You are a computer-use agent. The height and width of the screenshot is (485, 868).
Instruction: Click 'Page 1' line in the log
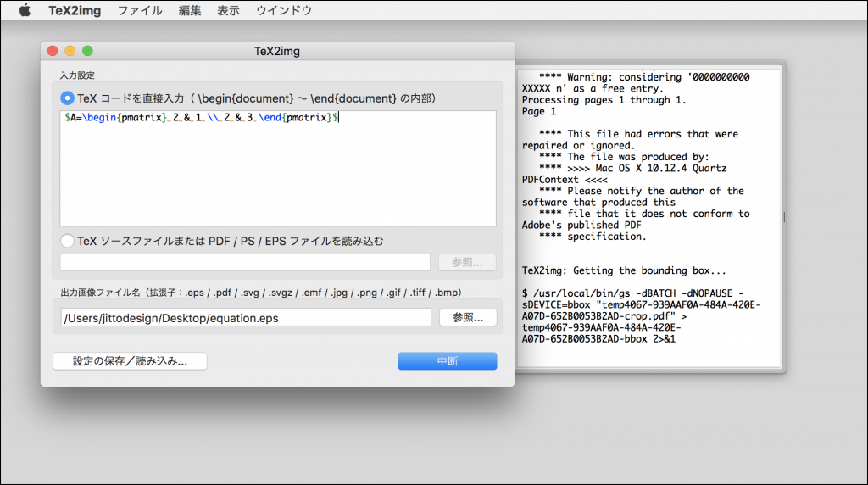(538, 111)
